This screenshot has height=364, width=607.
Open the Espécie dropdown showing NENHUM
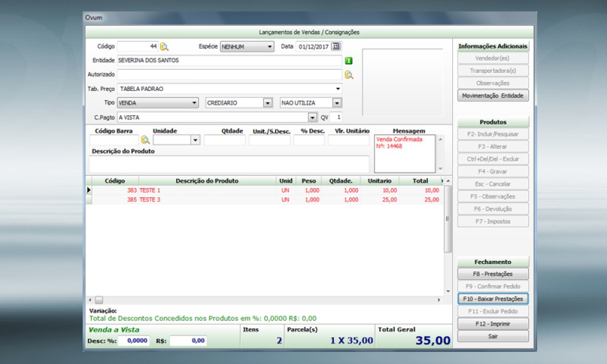coord(270,47)
